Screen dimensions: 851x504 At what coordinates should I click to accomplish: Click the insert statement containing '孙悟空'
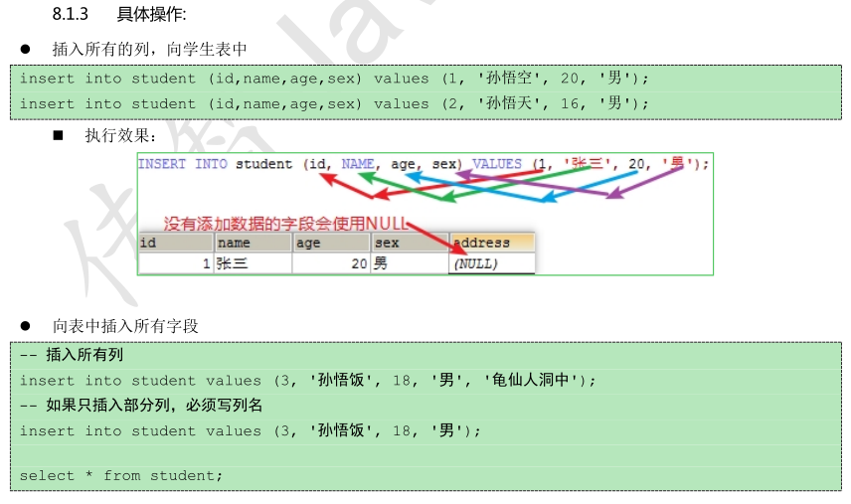(334, 79)
